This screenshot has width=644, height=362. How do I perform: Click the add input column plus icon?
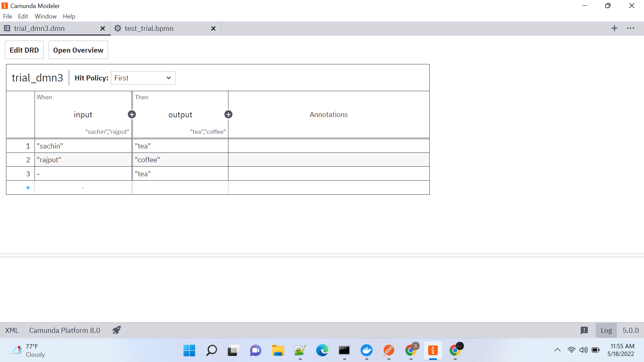point(132,115)
